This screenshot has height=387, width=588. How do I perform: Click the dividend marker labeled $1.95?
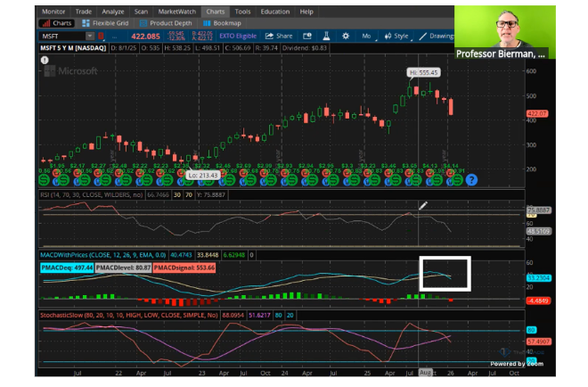point(57,166)
